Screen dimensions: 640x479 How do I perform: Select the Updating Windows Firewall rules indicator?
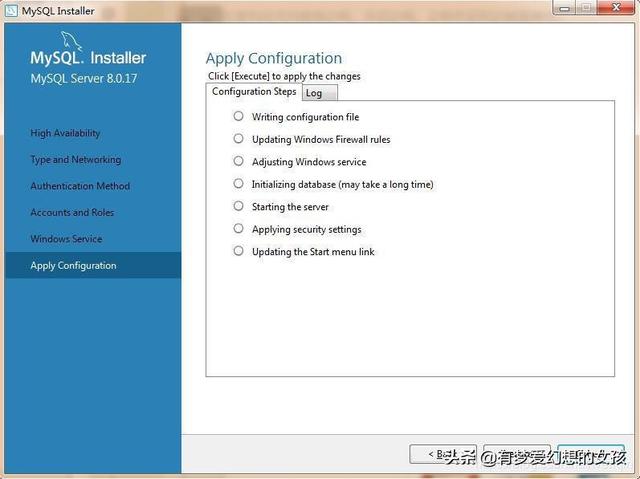click(x=238, y=139)
